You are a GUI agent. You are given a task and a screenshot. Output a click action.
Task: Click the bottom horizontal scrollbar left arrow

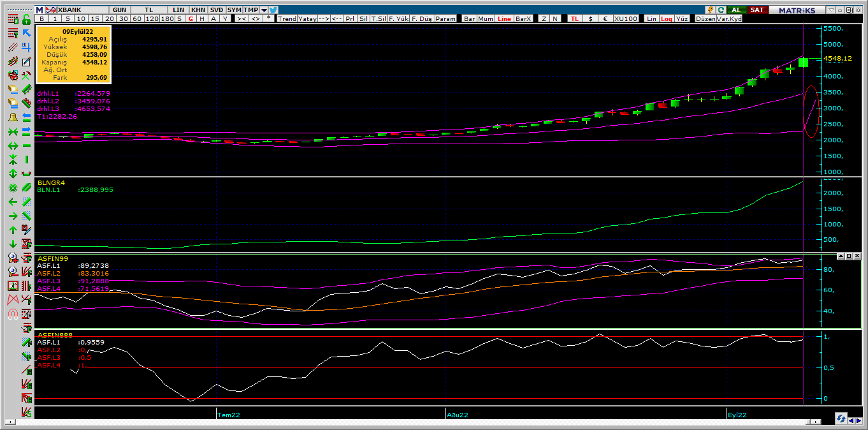[10, 421]
